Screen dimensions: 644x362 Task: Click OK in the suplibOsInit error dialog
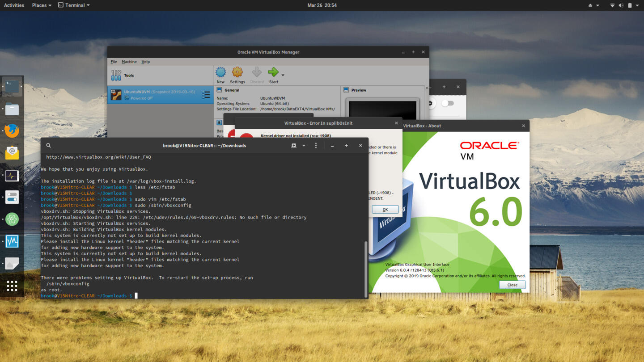point(385,209)
